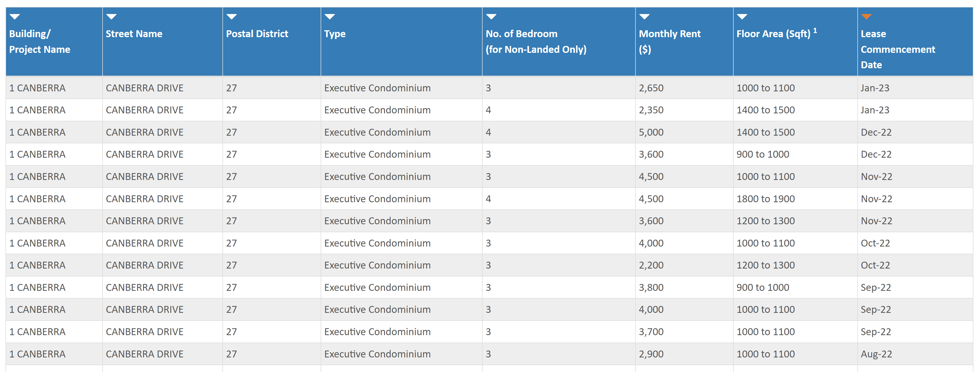The height and width of the screenshot is (372, 980).
Task: Select the 2,200 monthly rent cell
Action: (651, 265)
